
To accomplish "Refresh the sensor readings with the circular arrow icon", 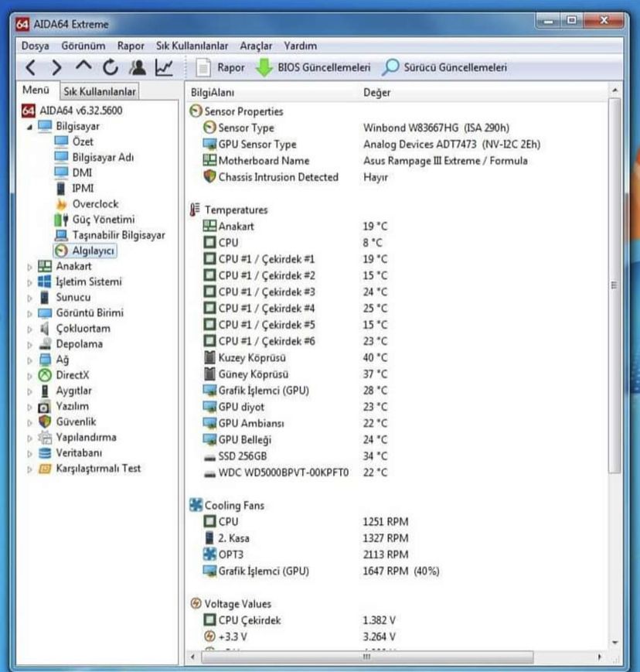I will click(111, 67).
